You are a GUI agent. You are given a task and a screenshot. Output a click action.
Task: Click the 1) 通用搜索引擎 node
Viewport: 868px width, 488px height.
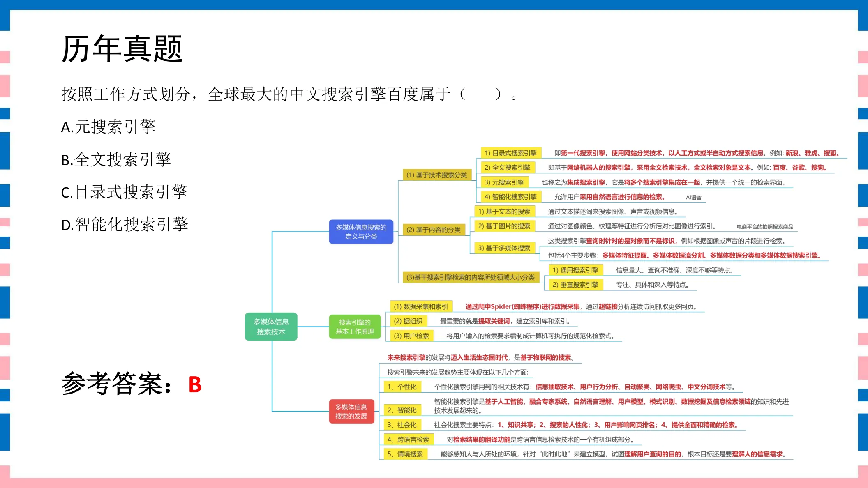click(575, 270)
